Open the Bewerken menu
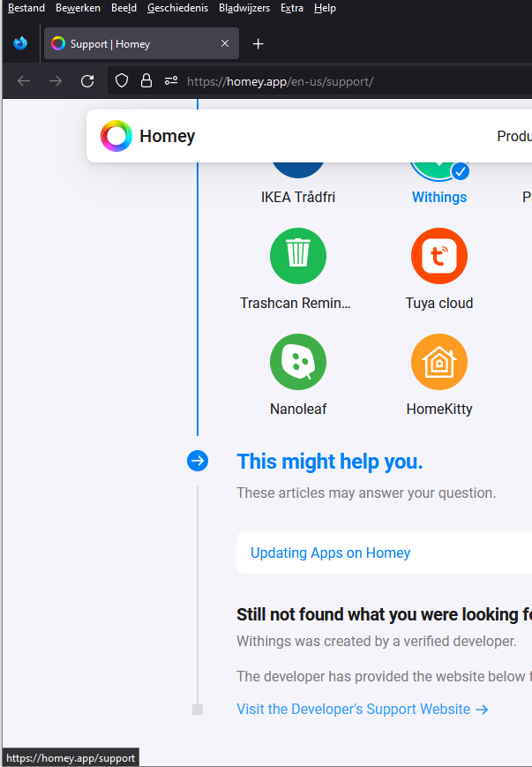Viewport: 532px width, 767px height. (x=78, y=8)
